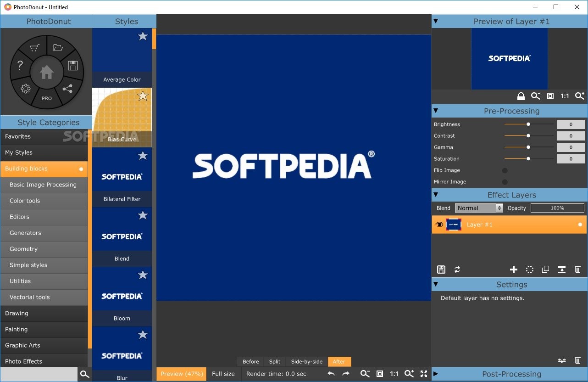Switch to the Side-by-side view tab
Image resolution: width=588 pixels, height=382 pixels.
pyautogui.click(x=307, y=362)
